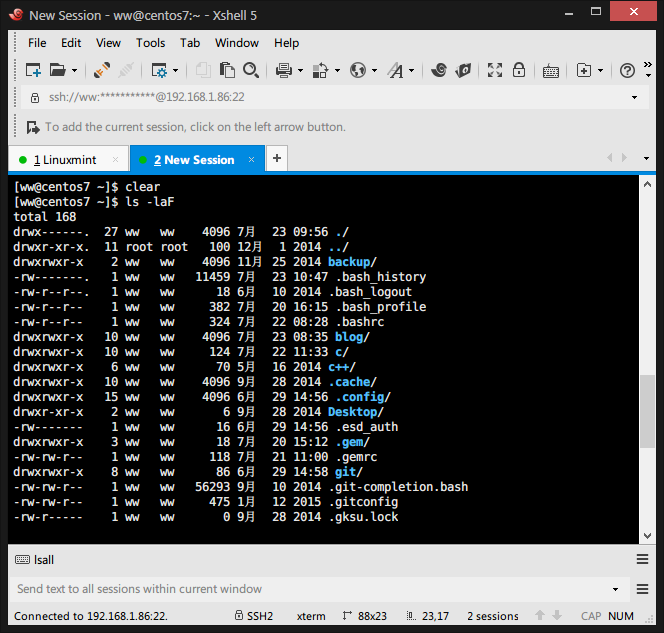
Task: Click the Lock screen padlock icon
Action: pos(519,70)
